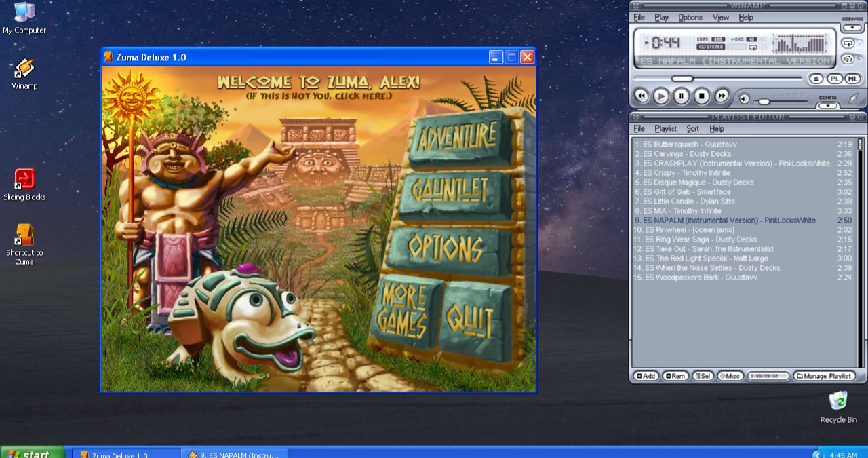Image resolution: width=868 pixels, height=458 pixels.
Task: Open the Playlist Editor's Playlist menu
Action: [x=665, y=128]
